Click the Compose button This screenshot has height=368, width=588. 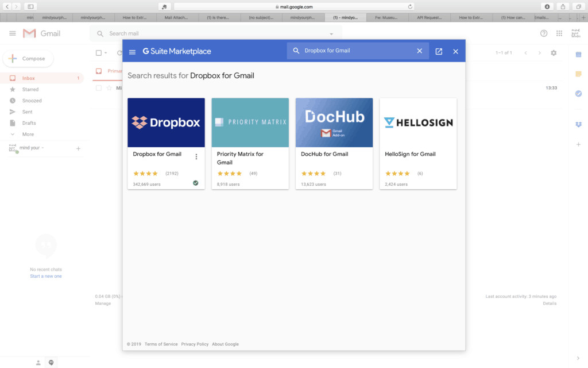click(28, 59)
